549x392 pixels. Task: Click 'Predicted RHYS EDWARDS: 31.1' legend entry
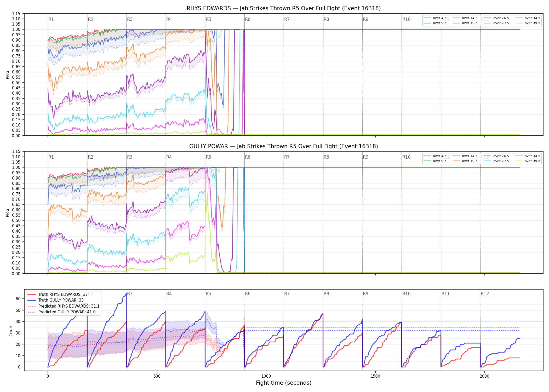[64, 306]
